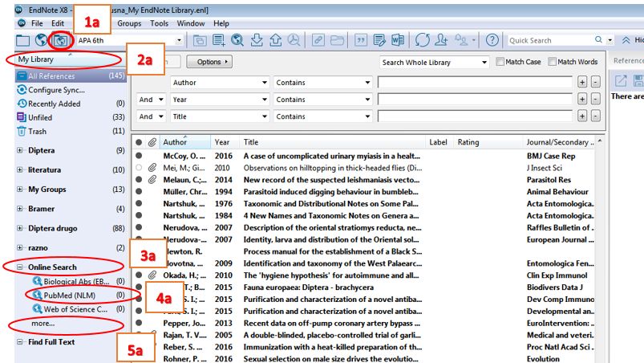Screen dimensions: 644x363
Task: Click the Go to Word Processor icon
Action: [398, 40]
